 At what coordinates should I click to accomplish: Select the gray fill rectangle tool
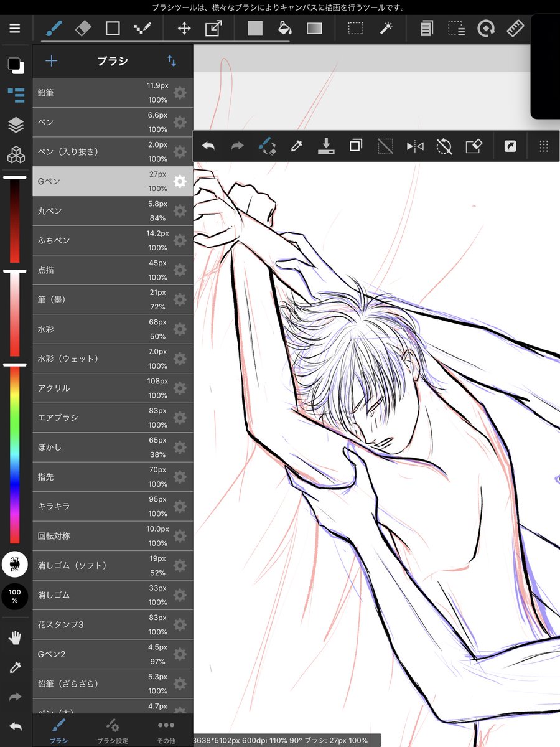[255, 29]
